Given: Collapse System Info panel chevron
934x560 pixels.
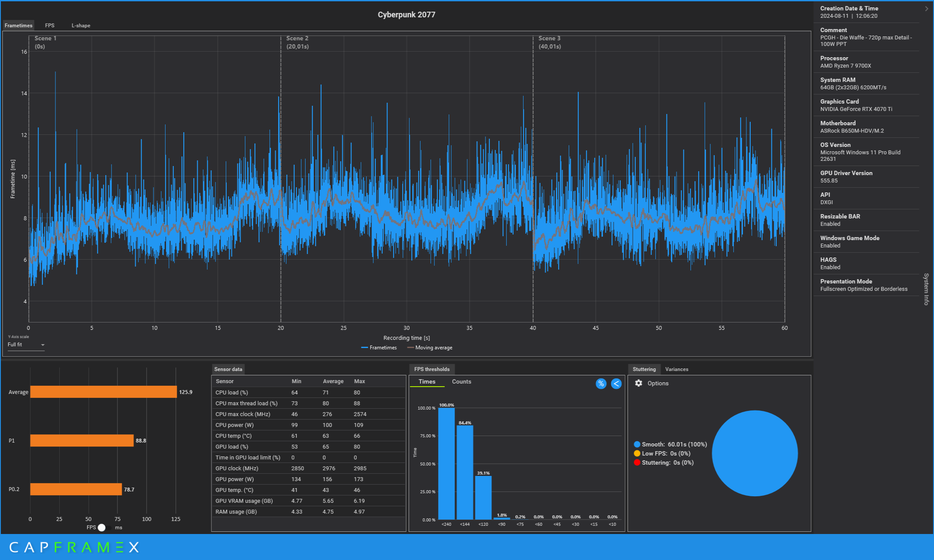Looking at the screenshot, I should (927, 9).
